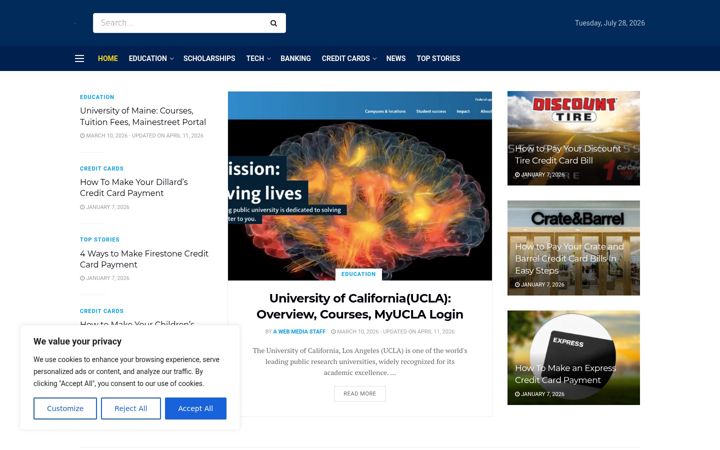Expand the CREDIT CARDS dropdown chevron

375,59
